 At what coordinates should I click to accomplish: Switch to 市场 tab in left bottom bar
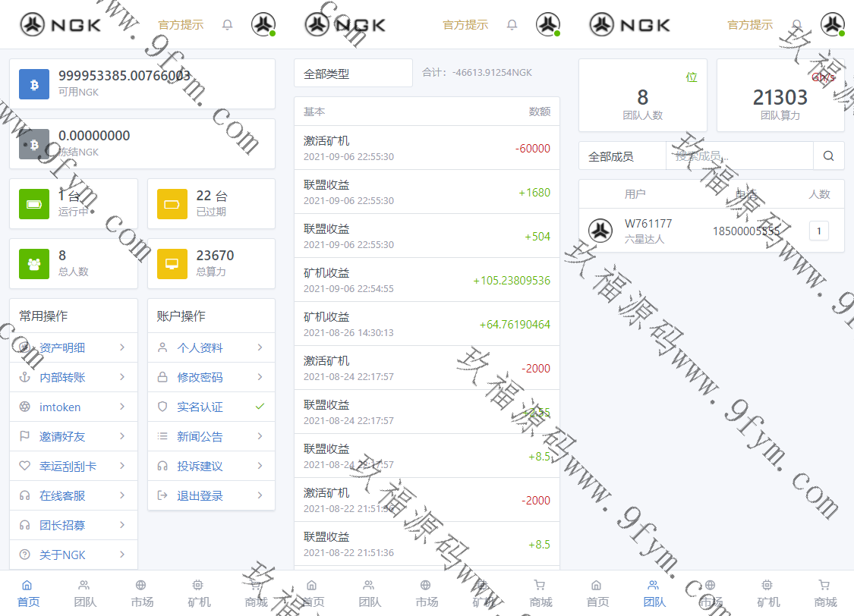click(141, 593)
